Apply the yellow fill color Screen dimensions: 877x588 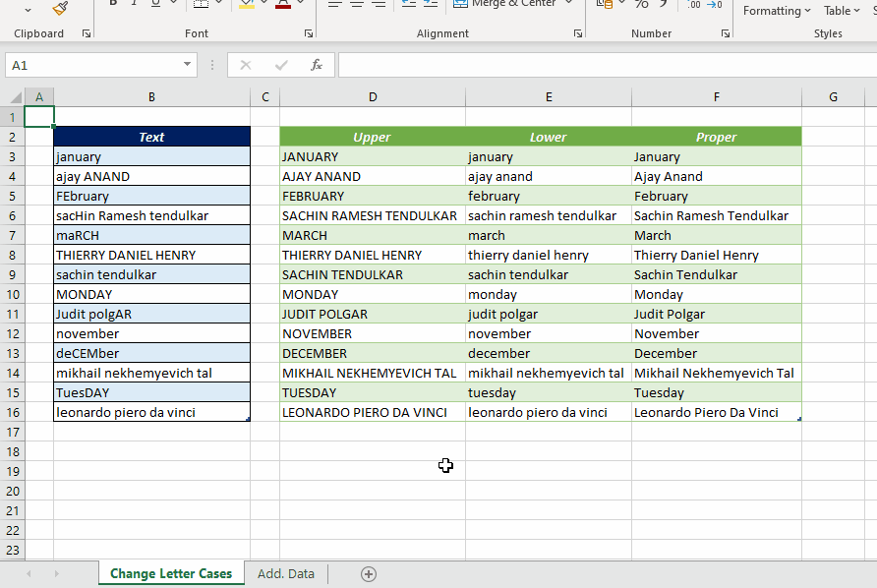pyautogui.click(x=247, y=3)
